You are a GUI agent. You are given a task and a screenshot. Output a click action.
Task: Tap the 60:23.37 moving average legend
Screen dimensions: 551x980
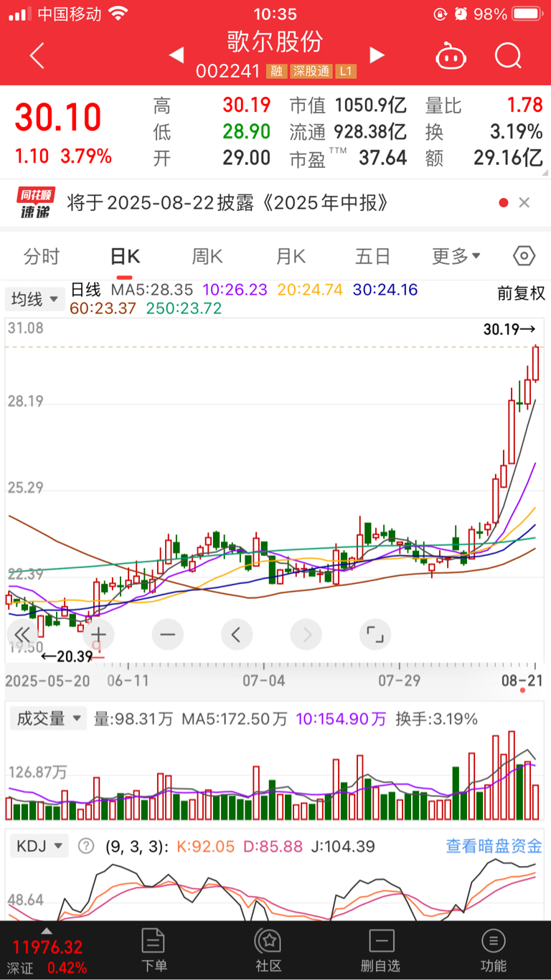click(103, 308)
